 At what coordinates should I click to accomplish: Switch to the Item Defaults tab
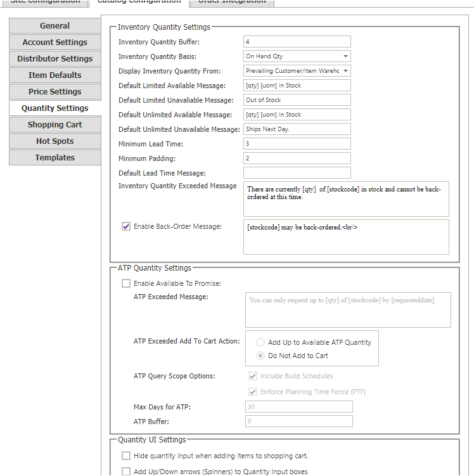54,75
